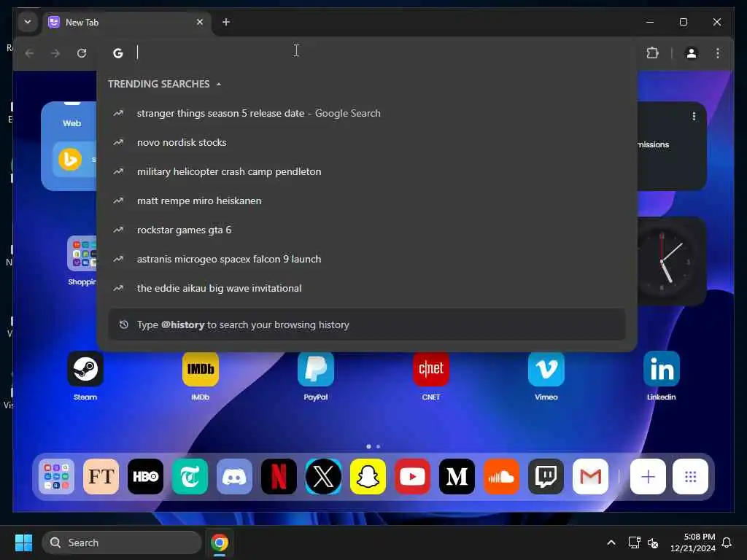Open Snapchat from the dock
747x560 pixels.
click(368, 477)
